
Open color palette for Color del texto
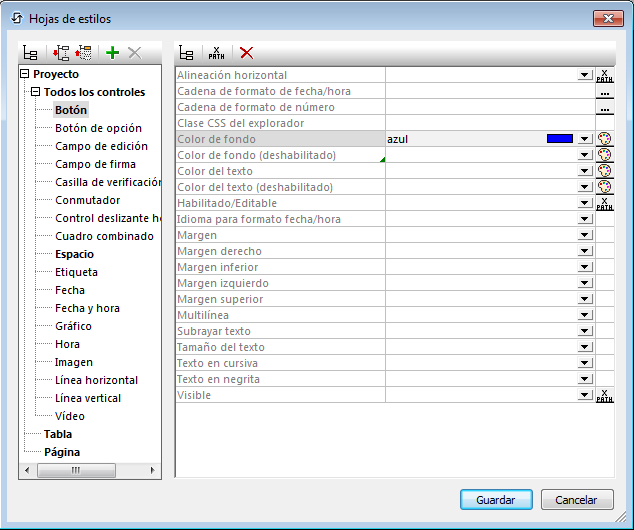pos(604,171)
